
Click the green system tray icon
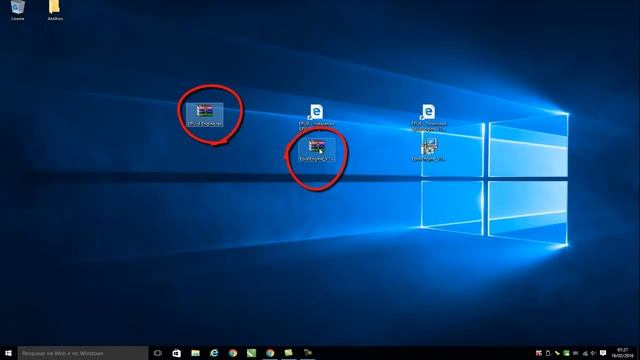566,353
